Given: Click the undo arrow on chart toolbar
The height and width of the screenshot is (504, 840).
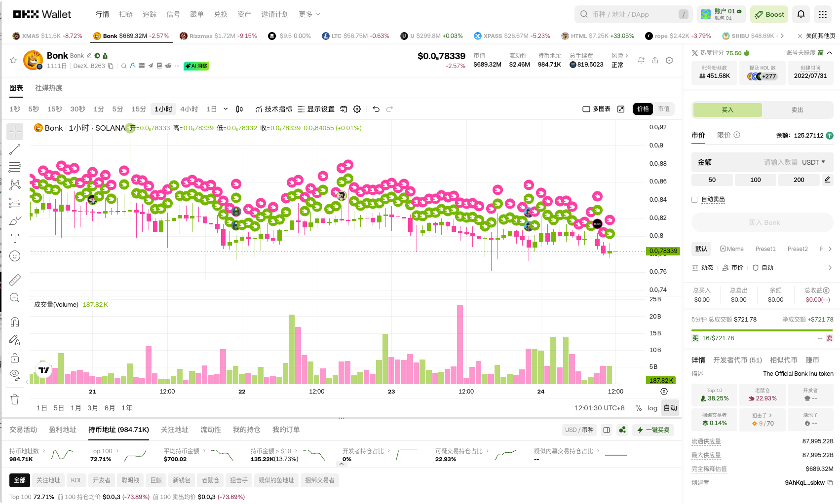Looking at the screenshot, I should [x=376, y=109].
